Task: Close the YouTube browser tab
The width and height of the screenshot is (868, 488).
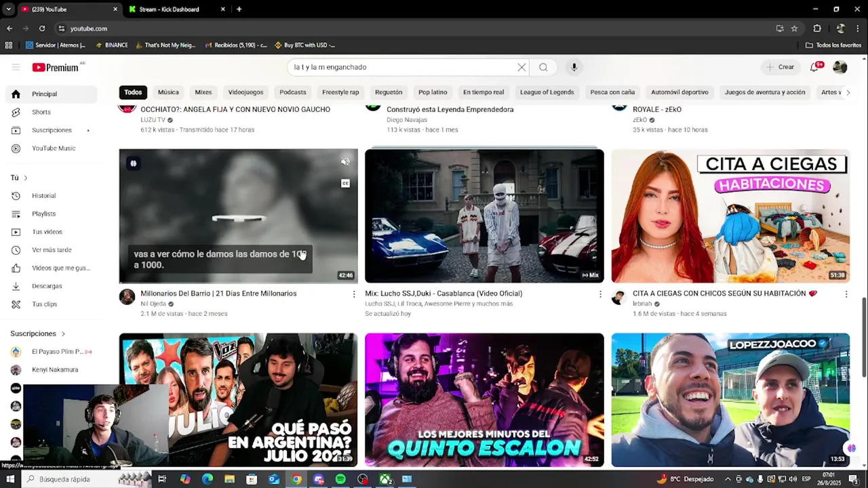Action: coord(115,9)
